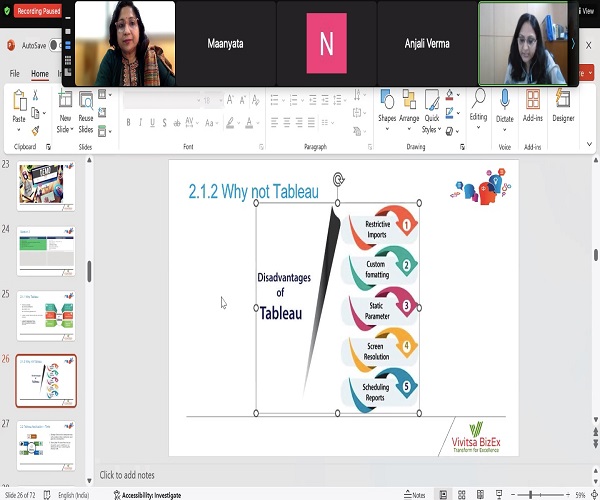
Task: Start Dictate microphone
Action: pyautogui.click(x=505, y=110)
